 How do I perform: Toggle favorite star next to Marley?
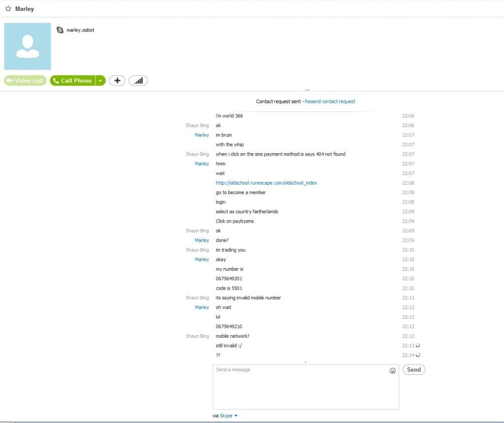8,9
